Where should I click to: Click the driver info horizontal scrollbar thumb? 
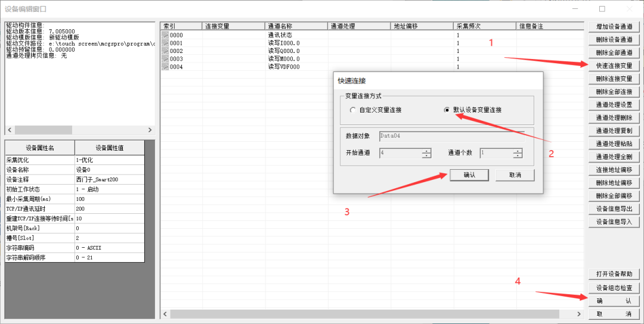click(x=43, y=130)
